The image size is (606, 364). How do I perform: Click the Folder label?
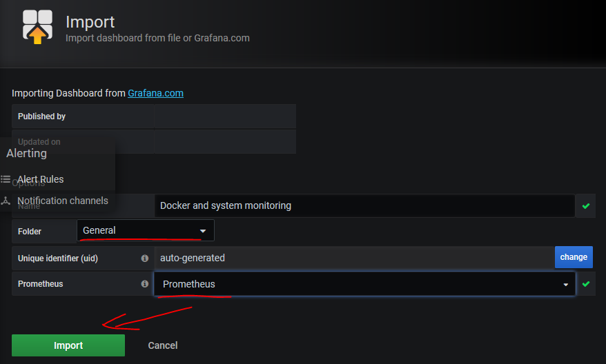(30, 231)
